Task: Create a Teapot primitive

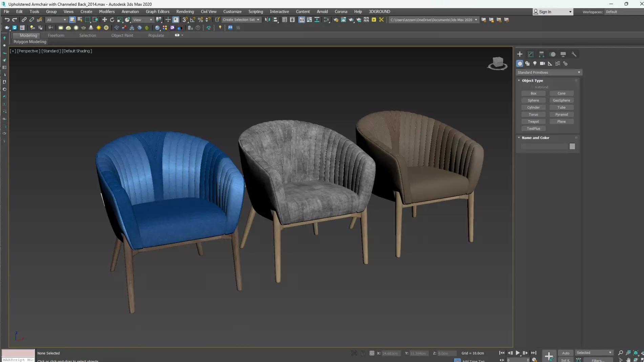Action: point(534,122)
